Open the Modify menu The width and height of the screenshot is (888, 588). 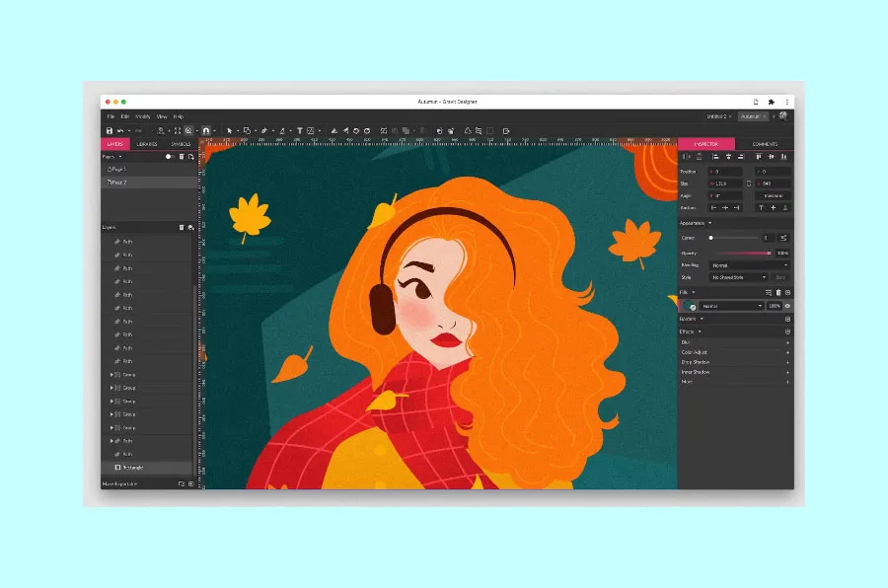pos(143,115)
